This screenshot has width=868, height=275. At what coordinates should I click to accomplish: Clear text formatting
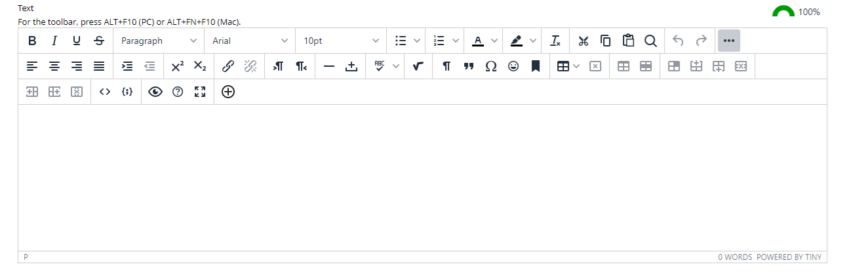point(555,41)
